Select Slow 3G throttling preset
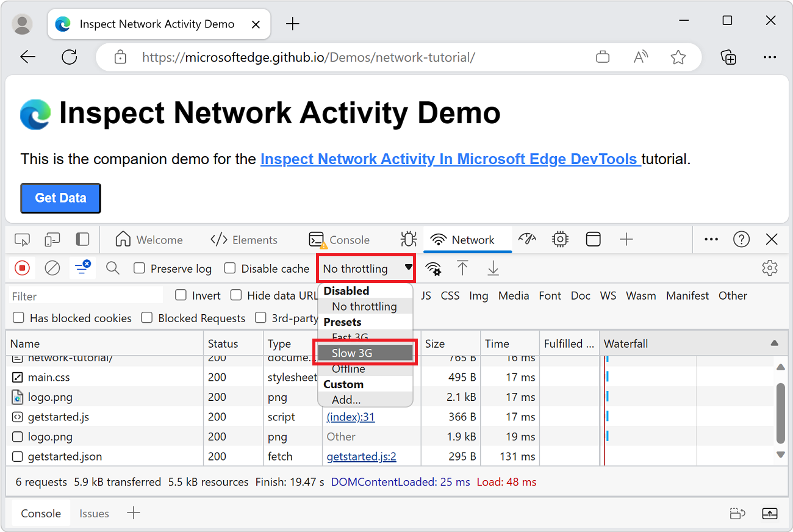The image size is (793, 532). tap(365, 353)
